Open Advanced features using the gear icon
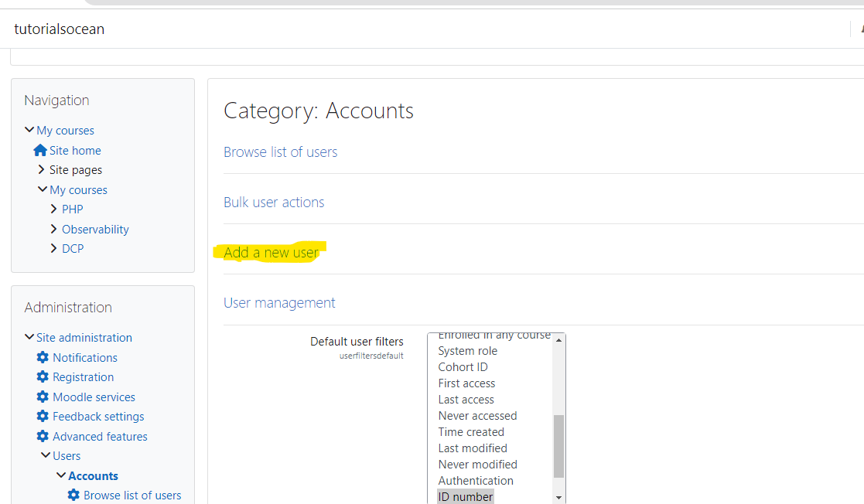Viewport: 864px width, 504px height. pyautogui.click(x=43, y=436)
